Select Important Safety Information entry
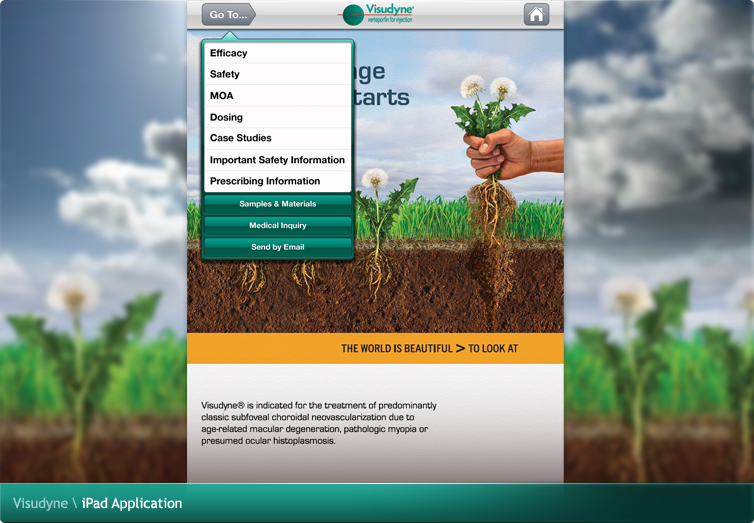This screenshot has width=754, height=523. pyautogui.click(x=277, y=160)
